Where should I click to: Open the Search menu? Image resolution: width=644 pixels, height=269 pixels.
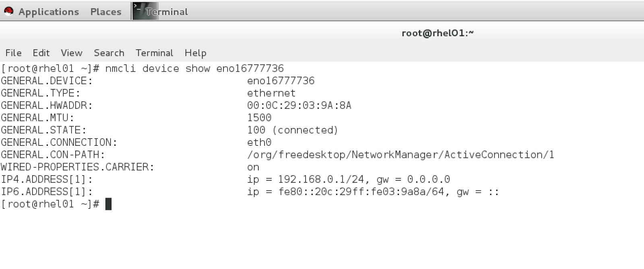point(108,53)
